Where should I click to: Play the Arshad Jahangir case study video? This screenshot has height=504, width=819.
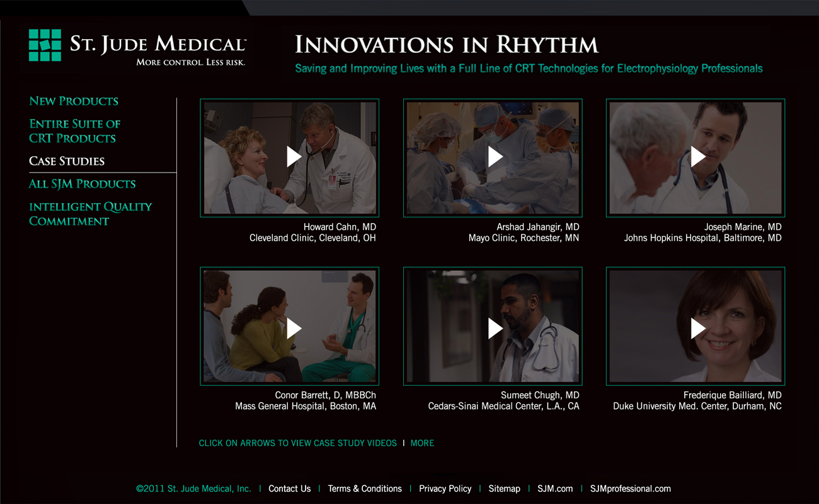(x=495, y=157)
